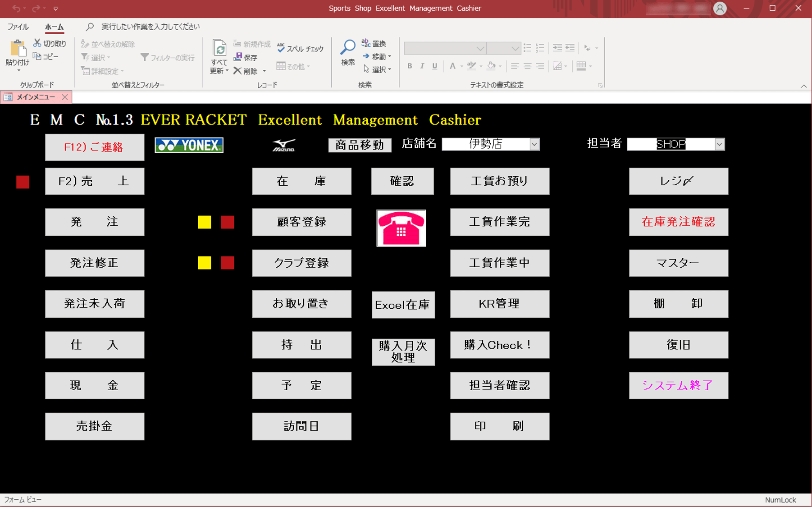
Task: Click the レジ〆 button
Action: (x=678, y=181)
